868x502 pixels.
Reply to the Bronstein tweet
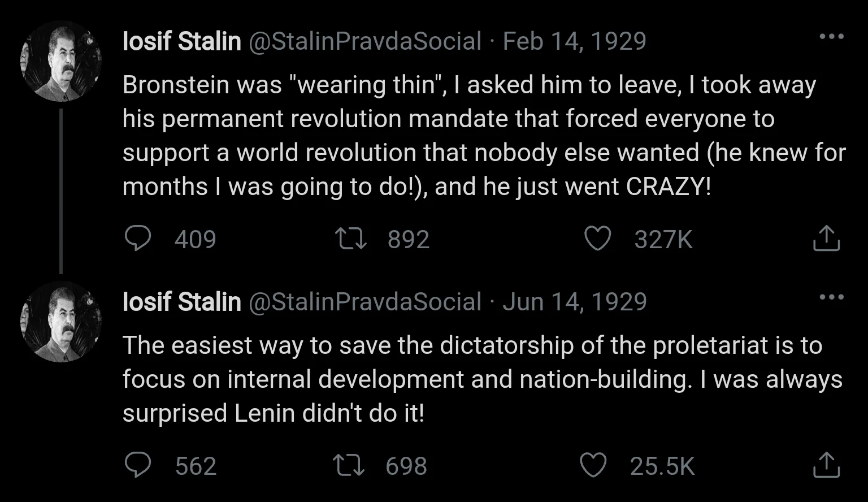[137, 239]
